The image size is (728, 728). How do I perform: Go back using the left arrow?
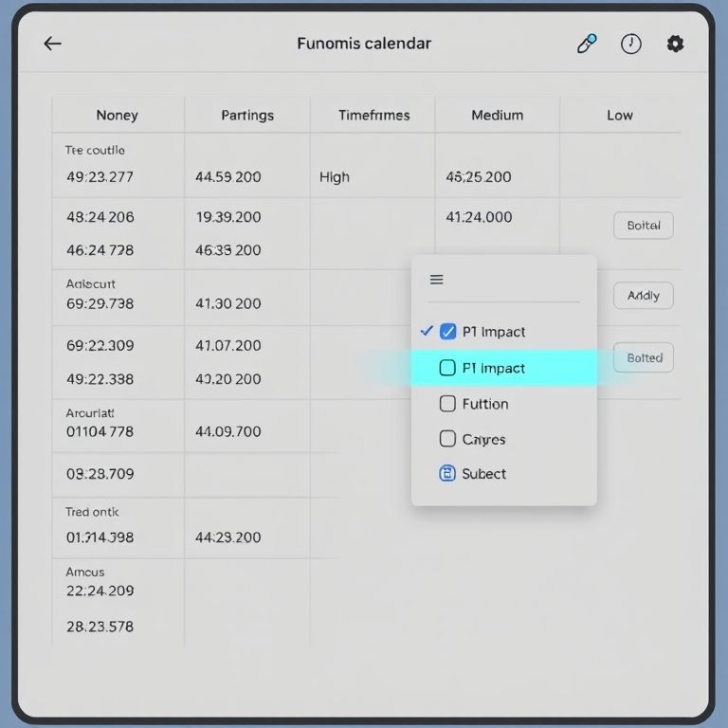click(x=53, y=44)
